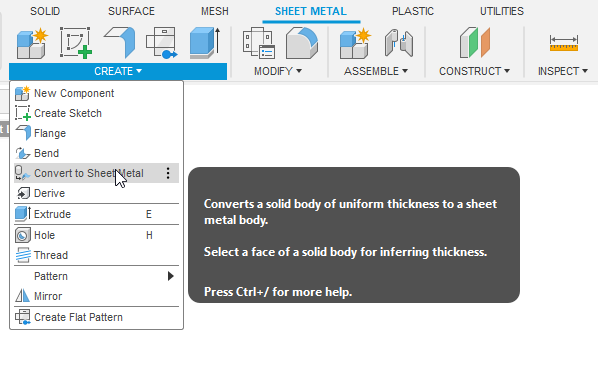Screen dimensions: 598x370
Task: Choose Create Flat Pattern menu entry
Action: [x=96, y=317]
